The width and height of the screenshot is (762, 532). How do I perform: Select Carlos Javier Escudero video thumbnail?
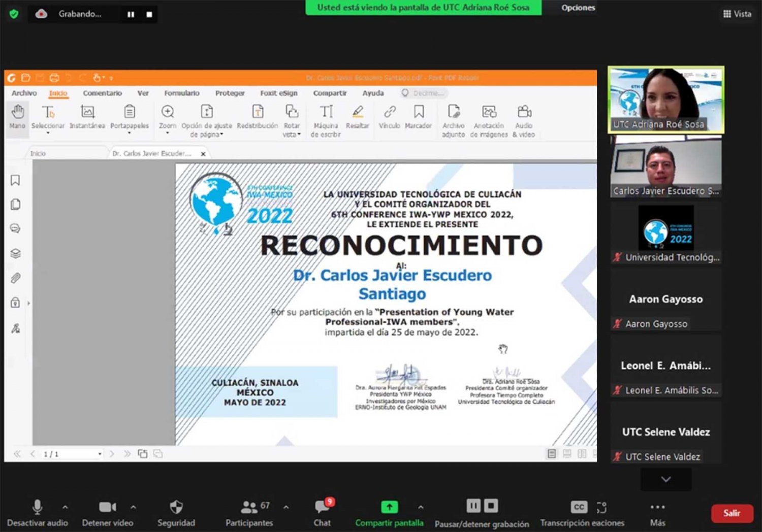point(666,167)
